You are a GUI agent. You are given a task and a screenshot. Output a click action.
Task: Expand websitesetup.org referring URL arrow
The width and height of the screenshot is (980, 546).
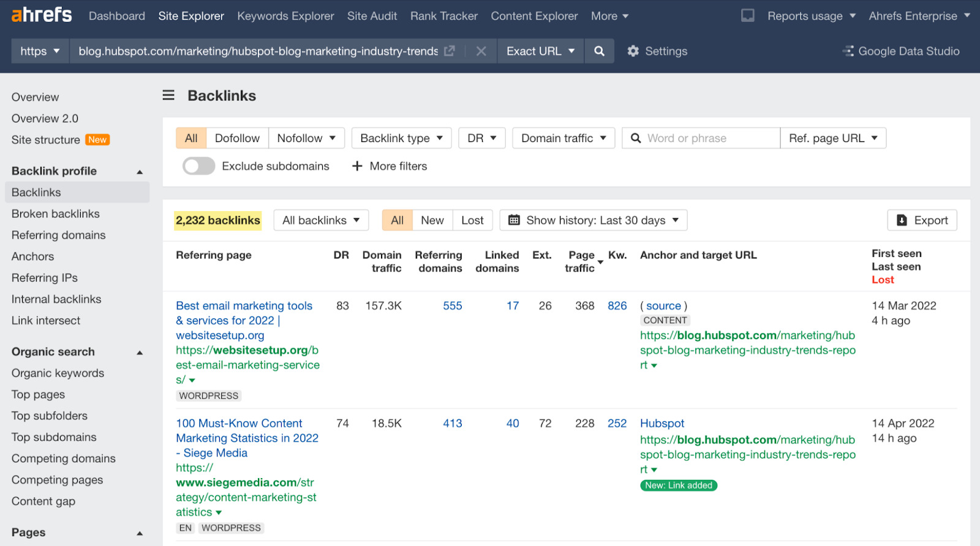click(192, 380)
